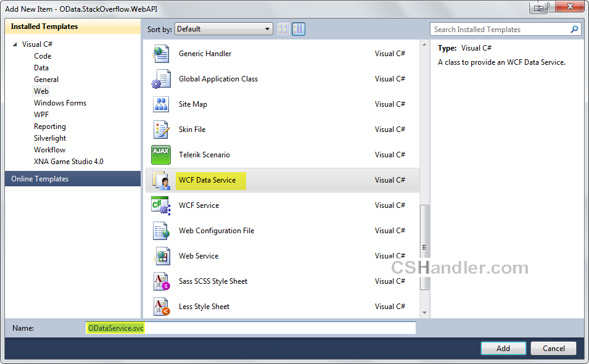Open the Sort by dropdown
589x364 pixels.
(x=223, y=29)
